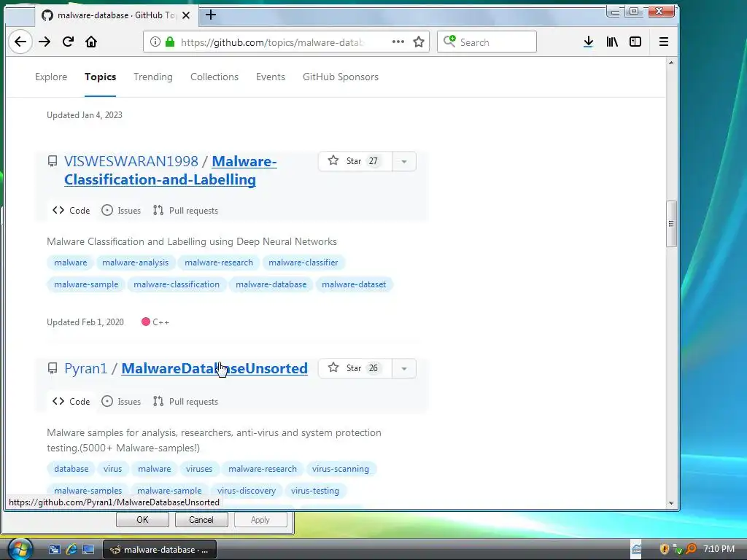747x560 pixels.
Task: Open the Explore navigation tab
Action: [51, 77]
